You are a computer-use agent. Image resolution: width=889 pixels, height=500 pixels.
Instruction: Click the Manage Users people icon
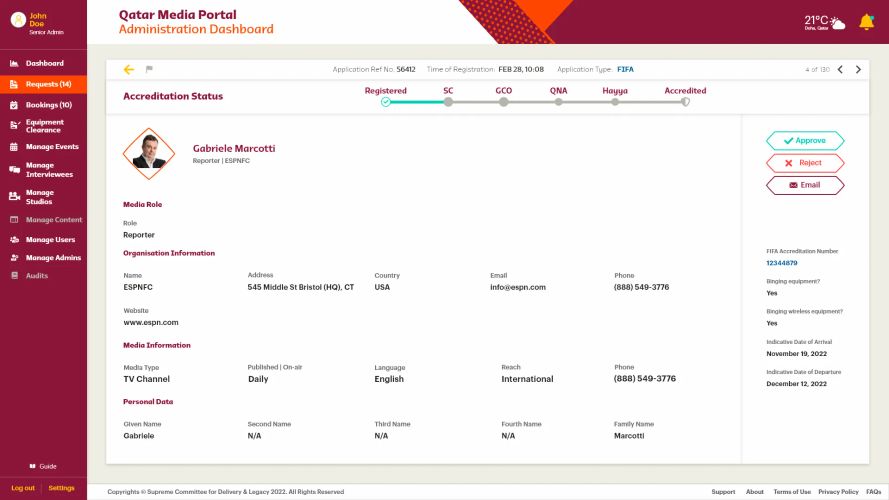pos(14,240)
